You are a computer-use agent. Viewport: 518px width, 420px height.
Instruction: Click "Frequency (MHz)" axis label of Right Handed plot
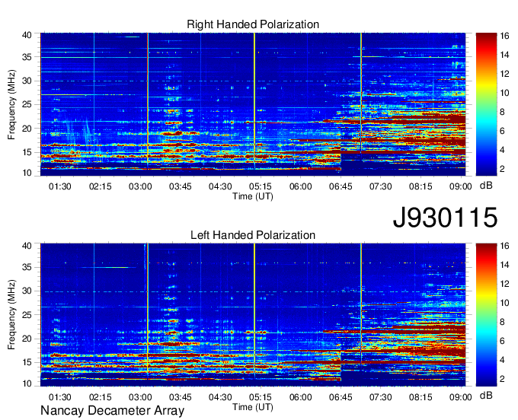pos(11,104)
